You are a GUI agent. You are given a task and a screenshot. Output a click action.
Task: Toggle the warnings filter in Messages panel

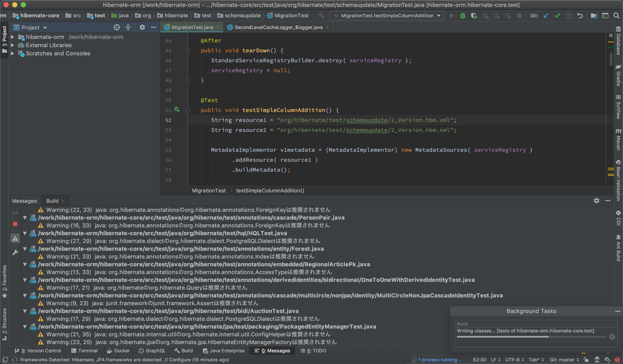tap(15, 238)
